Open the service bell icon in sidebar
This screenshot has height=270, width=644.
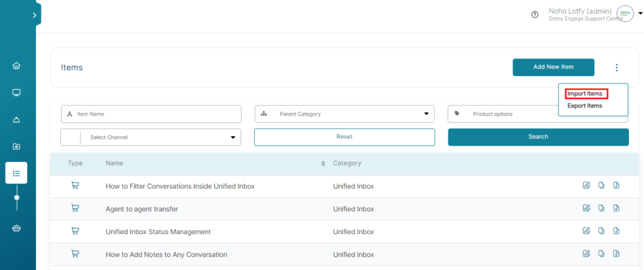coord(16,119)
